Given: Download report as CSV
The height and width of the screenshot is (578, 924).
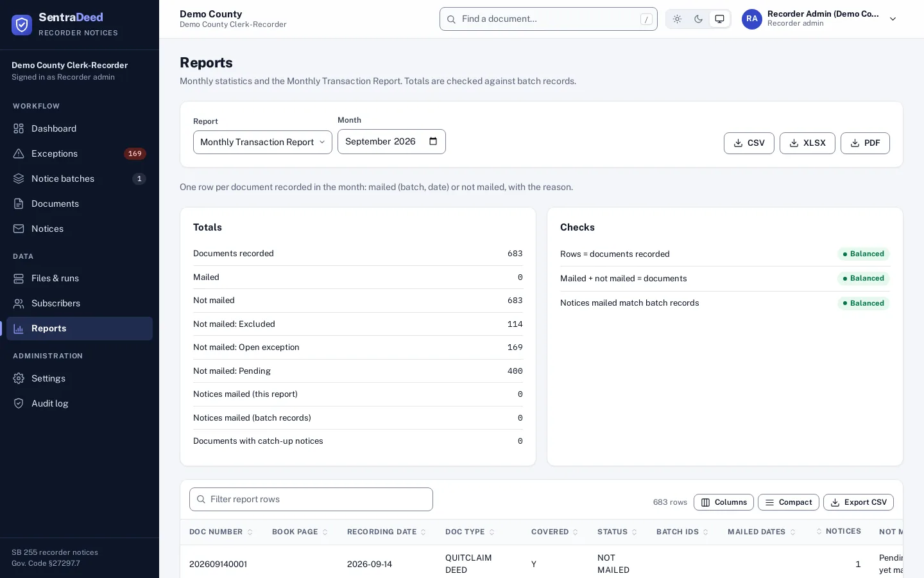Looking at the screenshot, I should click(749, 143).
